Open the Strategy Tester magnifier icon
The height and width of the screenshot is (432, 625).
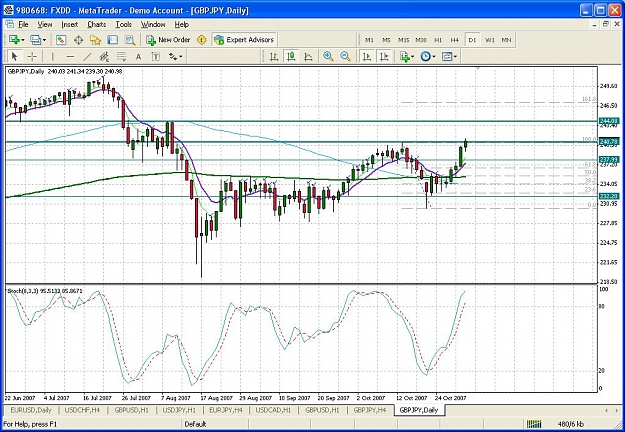click(130, 40)
